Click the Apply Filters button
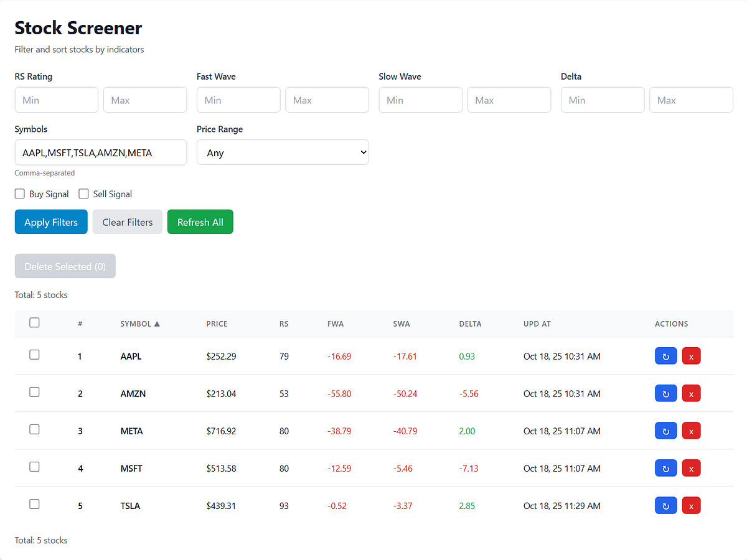The height and width of the screenshot is (560, 747). 50,222
